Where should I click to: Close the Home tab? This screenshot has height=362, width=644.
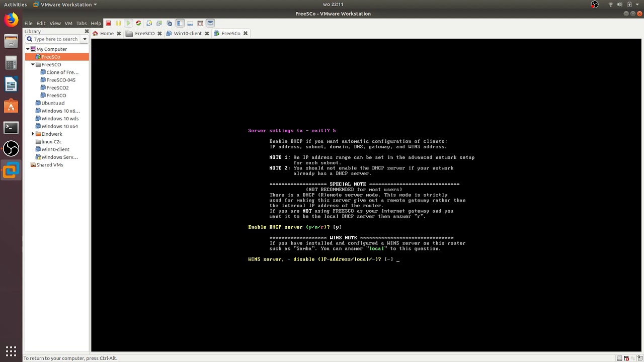(x=119, y=34)
